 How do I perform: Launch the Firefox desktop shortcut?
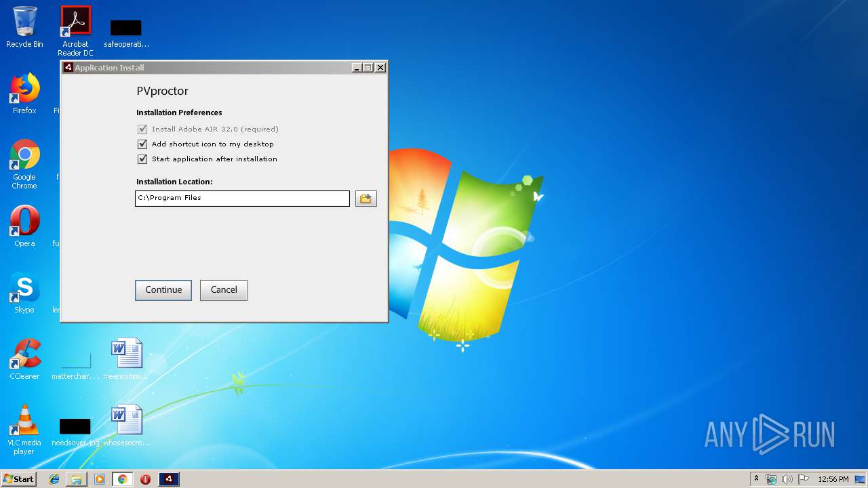point(24,94)
